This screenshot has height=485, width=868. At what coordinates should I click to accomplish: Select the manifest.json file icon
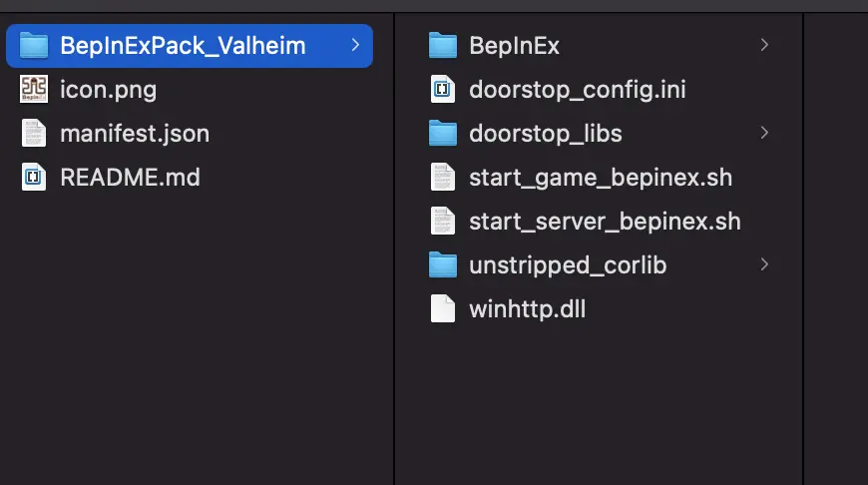[x=34, y=133]
